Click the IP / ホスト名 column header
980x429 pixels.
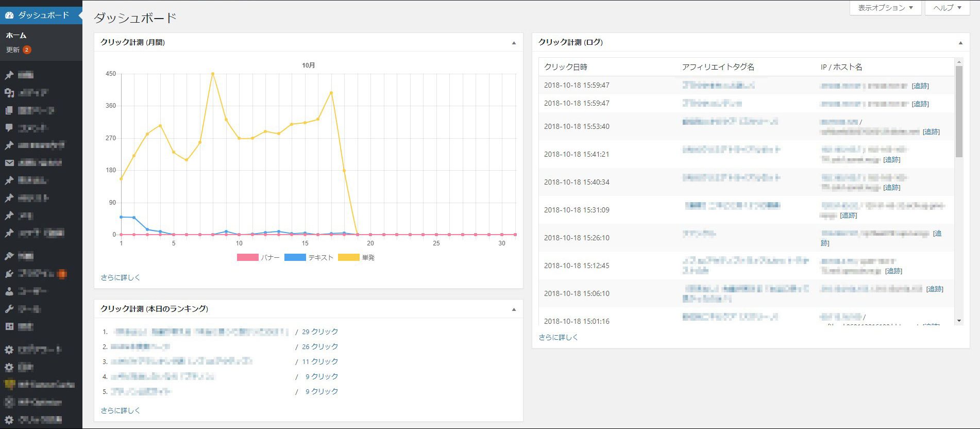click(841, 67)
